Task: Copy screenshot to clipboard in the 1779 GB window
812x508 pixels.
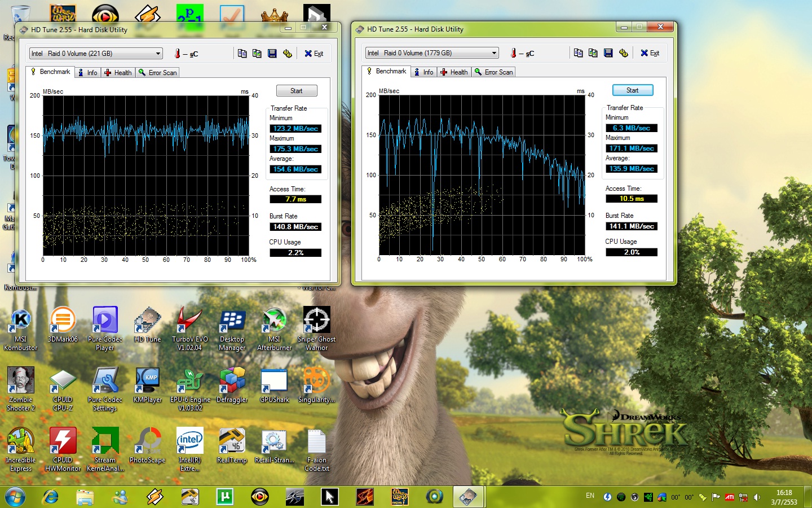Action: (593, 53)
